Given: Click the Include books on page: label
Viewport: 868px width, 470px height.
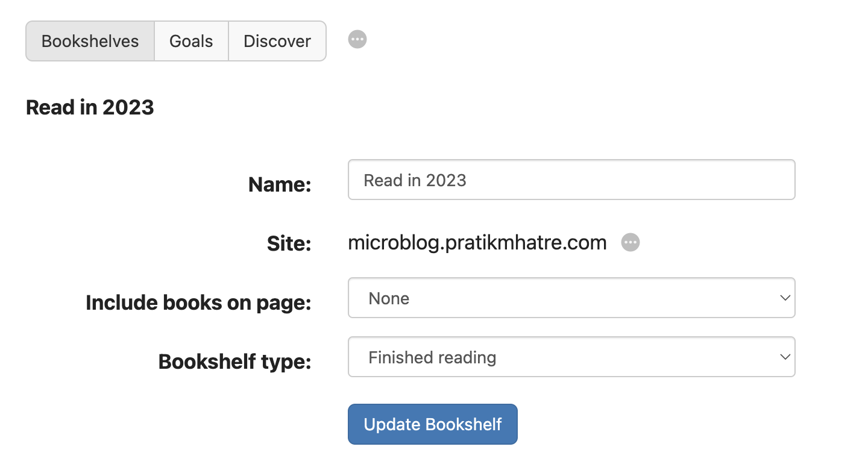Looking at the screenshot, I should tap(198, 302).
